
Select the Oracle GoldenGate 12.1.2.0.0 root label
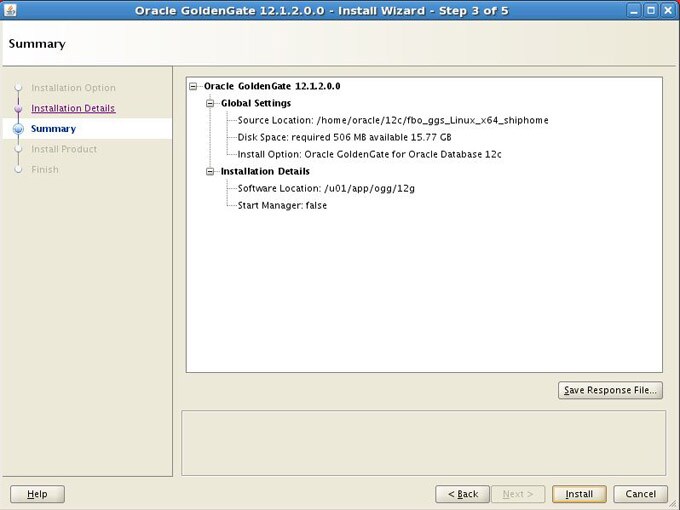[272, 86]
